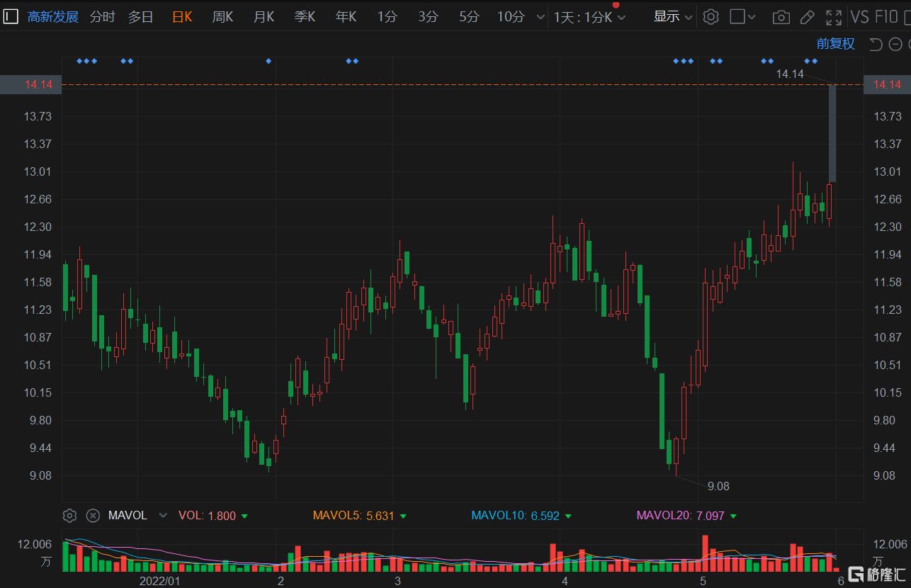
Task: Open the MAVOL indicator dropdown arrow
Action: [x=164, y=515]
